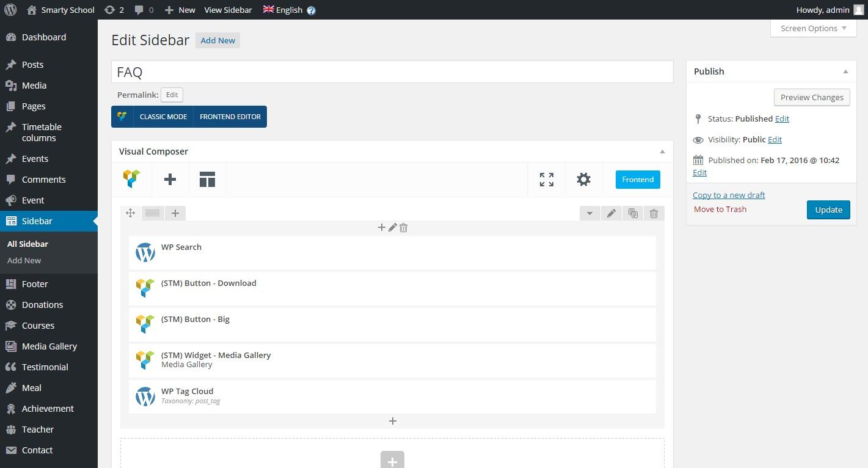Click the row's delete trash icon
This screenshot has width=868, height=468.
[x=654, y=213]
